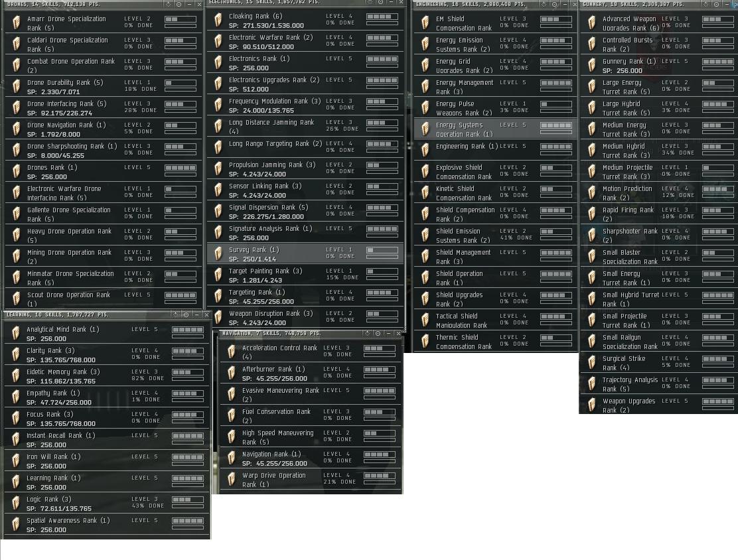
Task: Select the Targeting Rank (1) skill row
Action: click(x=305, y=296)
